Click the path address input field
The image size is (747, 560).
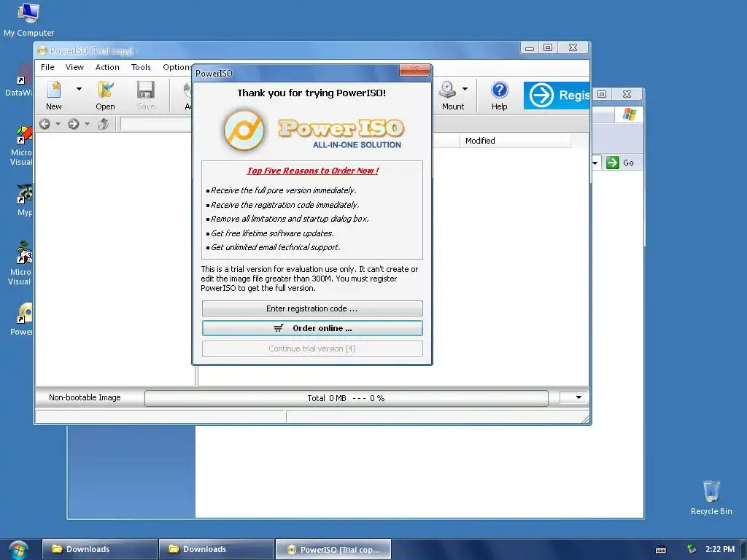coord(156,124)
